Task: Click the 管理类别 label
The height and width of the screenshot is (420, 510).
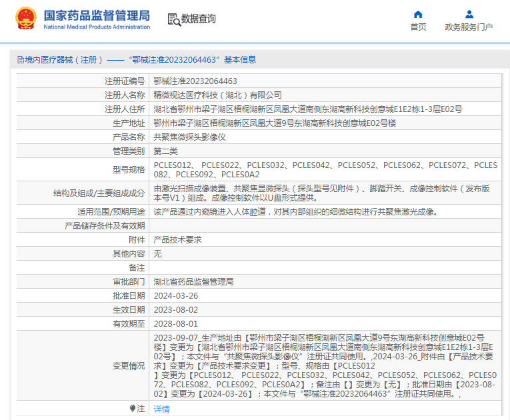Action: pos(129,151)
